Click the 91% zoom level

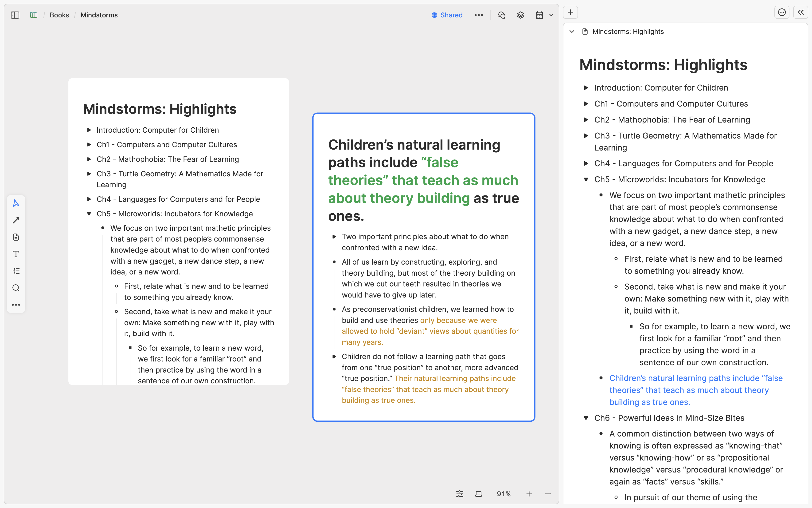click(x=504, y=494)
